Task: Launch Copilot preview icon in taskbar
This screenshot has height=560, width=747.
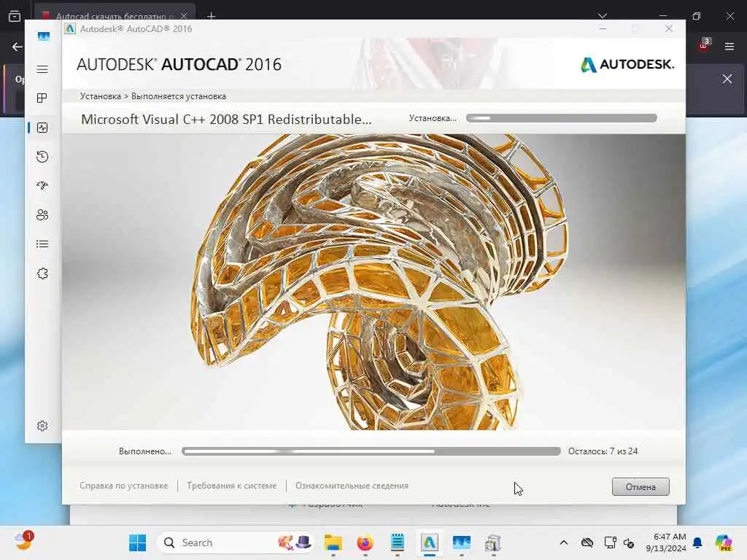Action: (724, 542)
